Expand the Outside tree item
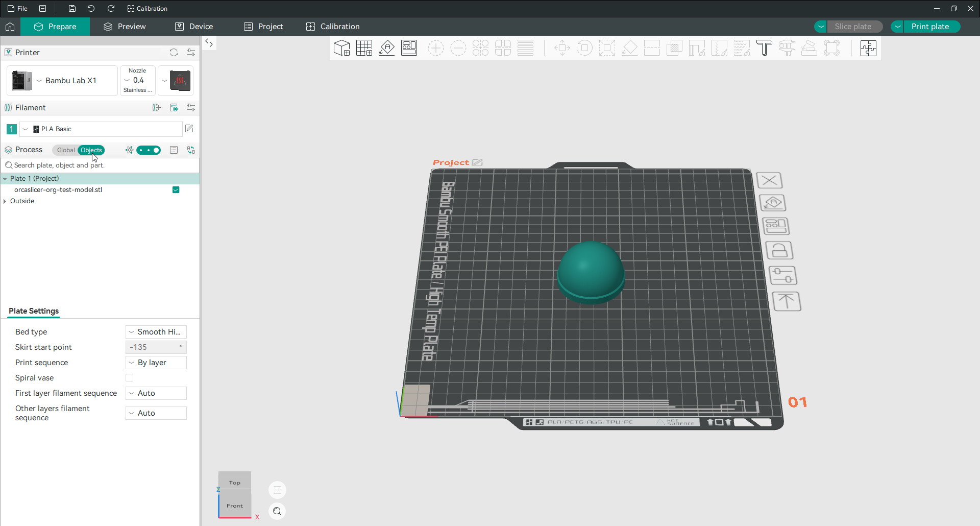The width and height of the screenshot is (980, 526). 5,201
